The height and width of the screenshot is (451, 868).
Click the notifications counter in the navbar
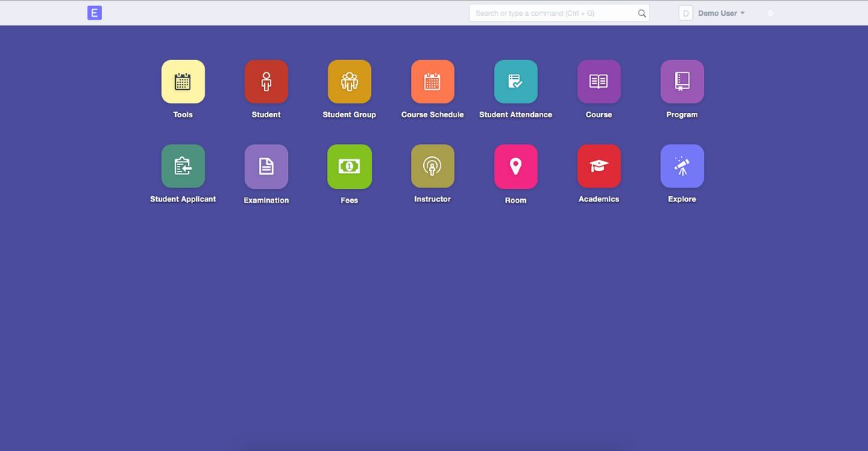770,12
